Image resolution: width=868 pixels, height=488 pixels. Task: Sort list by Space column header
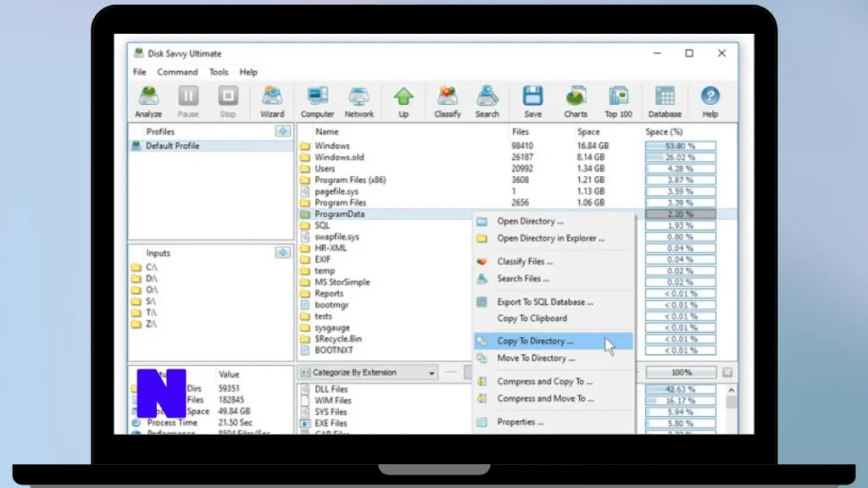pos(588,131)
